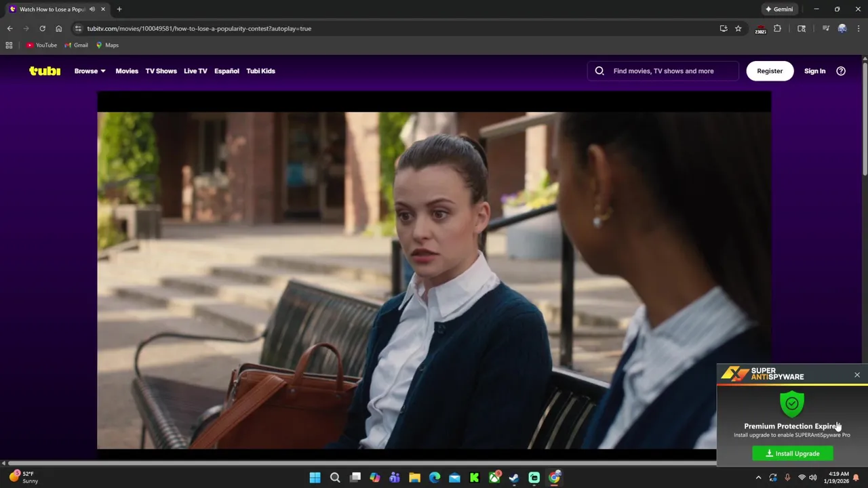Open the red extension with 23021 badge
This screenshot has height=488, width=868.
[761, 29]
